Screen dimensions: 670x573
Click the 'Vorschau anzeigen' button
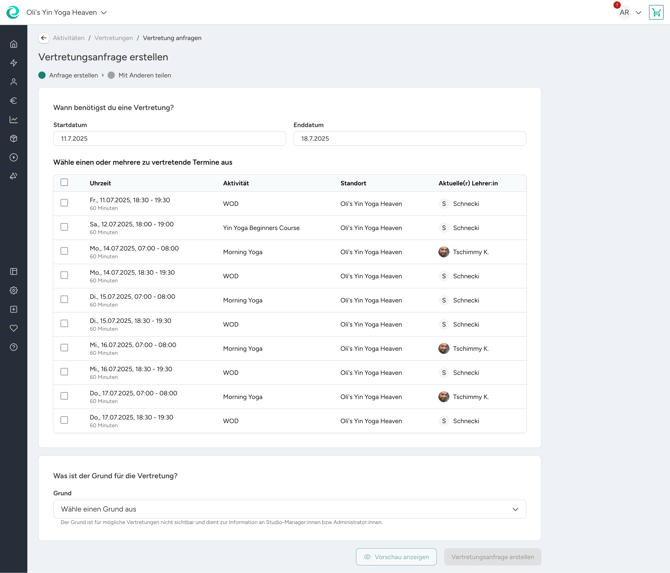[x=396, y=557]
